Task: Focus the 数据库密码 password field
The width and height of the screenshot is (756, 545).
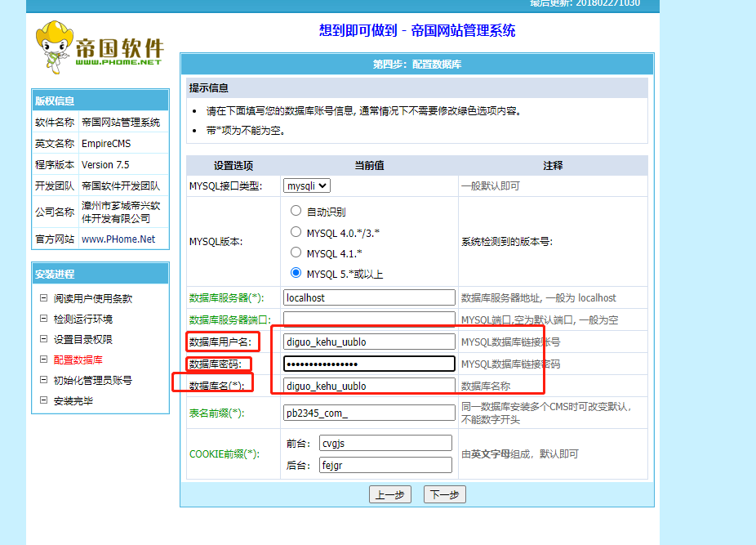Action: tap(369, 364)
